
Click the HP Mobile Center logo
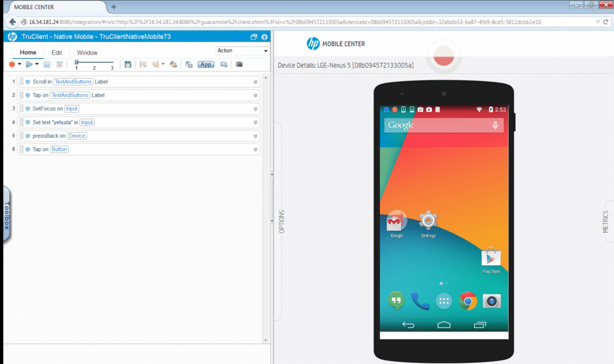[x=336, y=44]
